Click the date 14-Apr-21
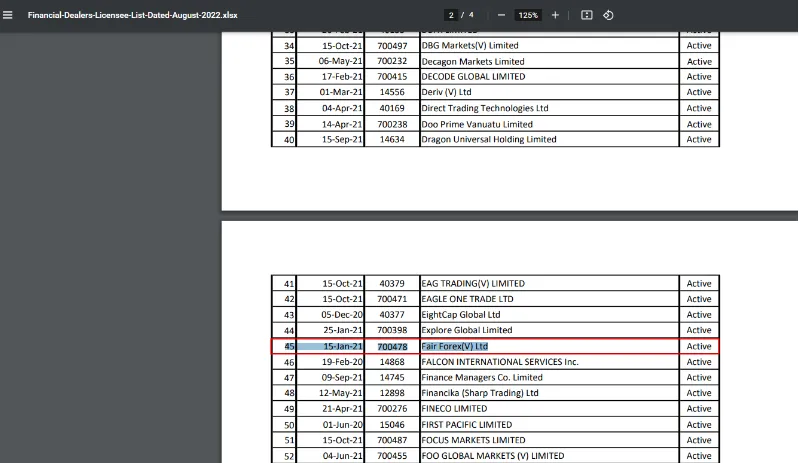Screen dimensions: 799x463 [342, 124]
